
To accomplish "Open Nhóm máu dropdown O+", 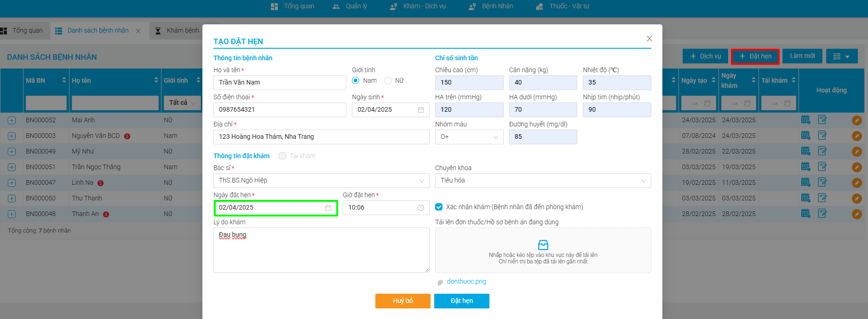I will [x=469, y=137].
